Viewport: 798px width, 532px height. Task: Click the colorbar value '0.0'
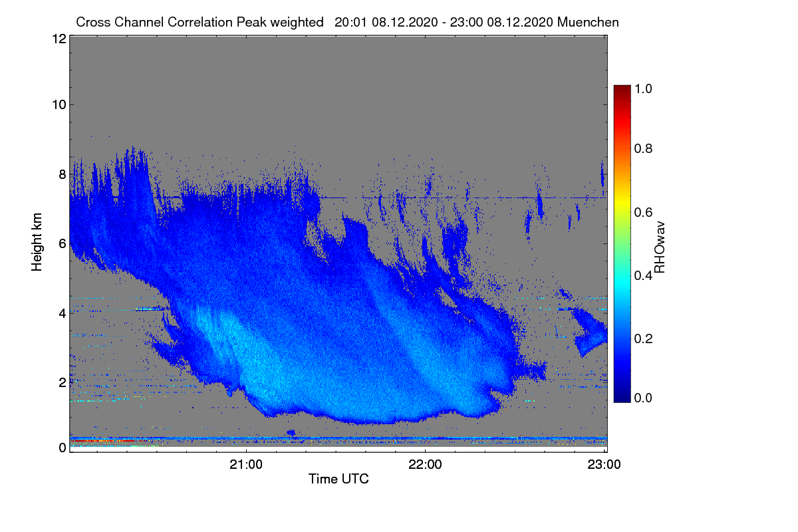point(644,397)
